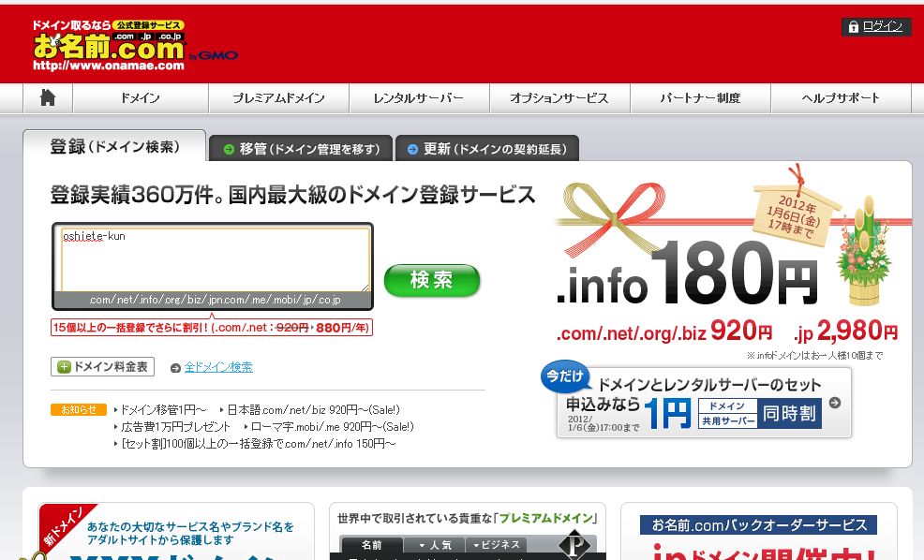The image size is (924, 560).
Task: Click the 新ドメイン brand protection banner
Action: [175, 532]
